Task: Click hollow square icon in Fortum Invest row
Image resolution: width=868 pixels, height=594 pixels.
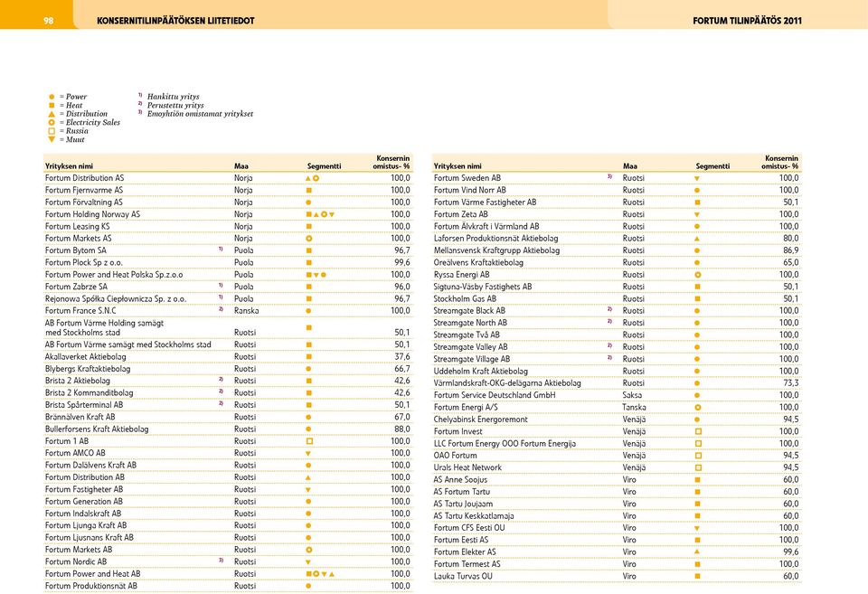Action: click(x=698, y=432)
